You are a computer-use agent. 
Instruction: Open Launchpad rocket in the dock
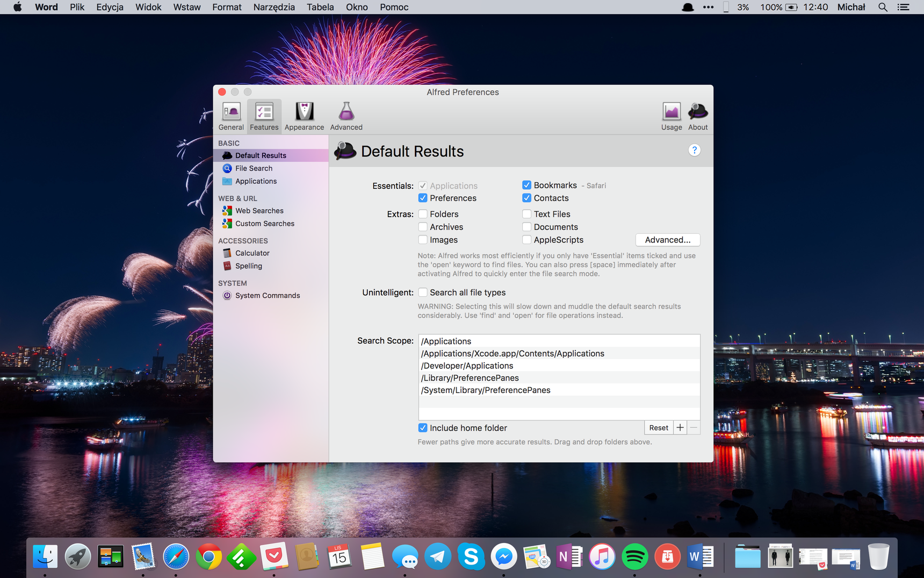pyautogui.click(x=78, y=556)
